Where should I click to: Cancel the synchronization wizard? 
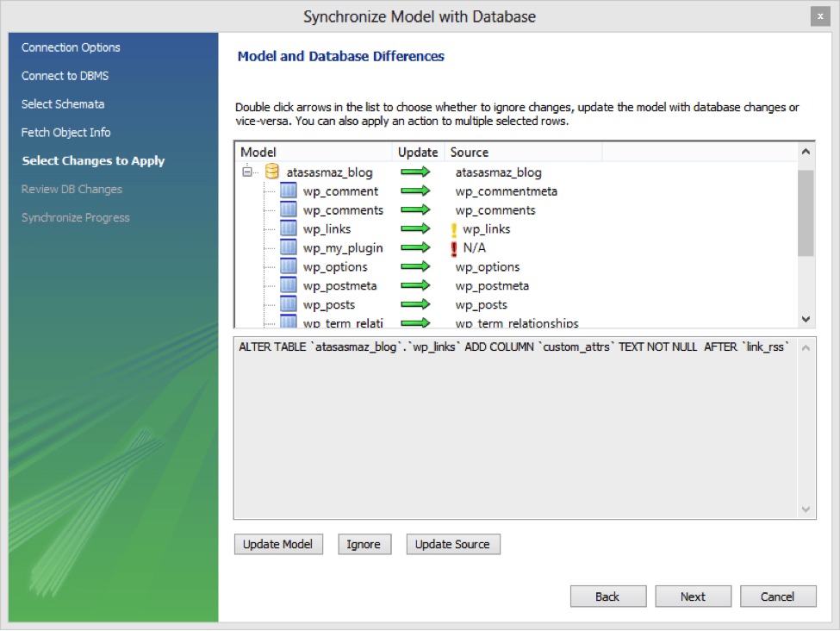[778, 597]
